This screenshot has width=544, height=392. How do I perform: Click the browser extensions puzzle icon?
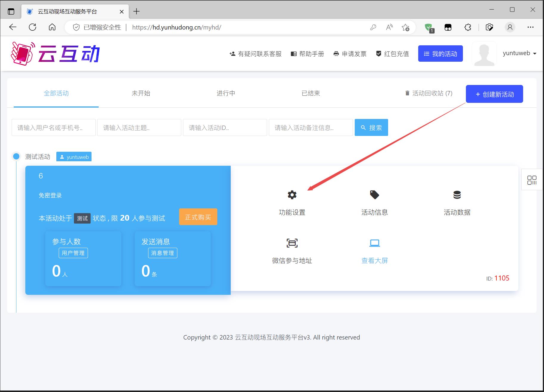pos(468,27)
